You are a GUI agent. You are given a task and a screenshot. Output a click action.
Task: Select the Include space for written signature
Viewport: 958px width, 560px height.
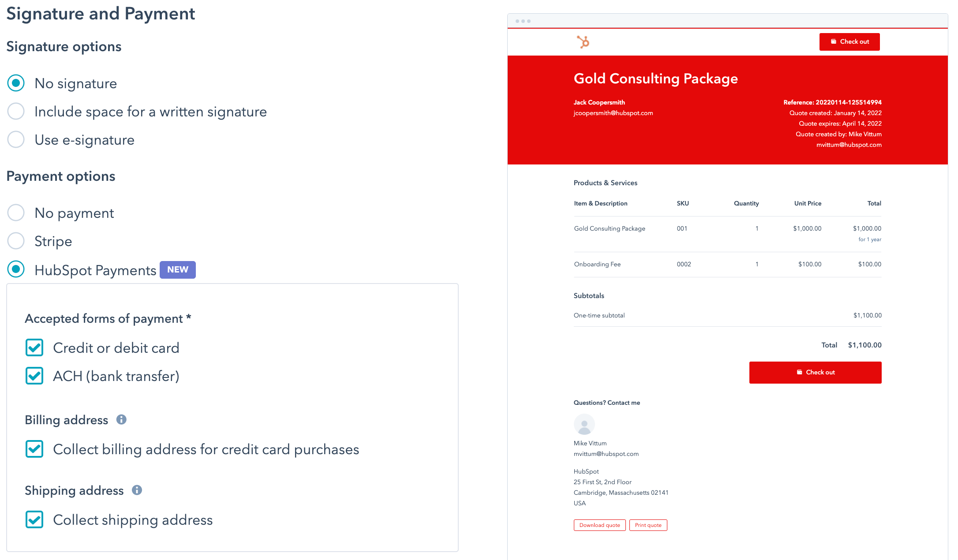coord(16,112)
